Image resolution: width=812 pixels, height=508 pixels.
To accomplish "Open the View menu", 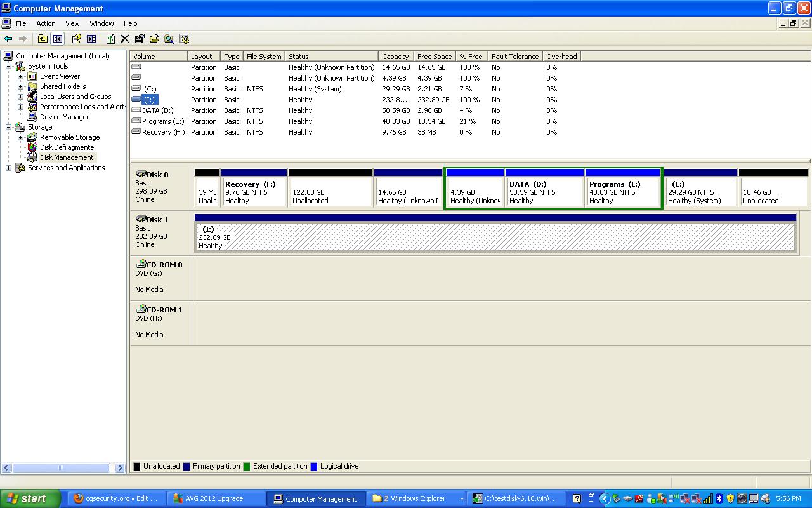I will point(72,23).
